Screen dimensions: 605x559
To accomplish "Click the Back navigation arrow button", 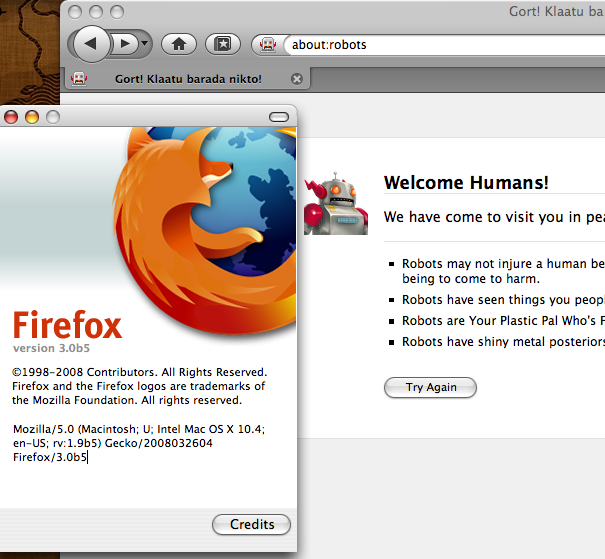I will [91, 44].
